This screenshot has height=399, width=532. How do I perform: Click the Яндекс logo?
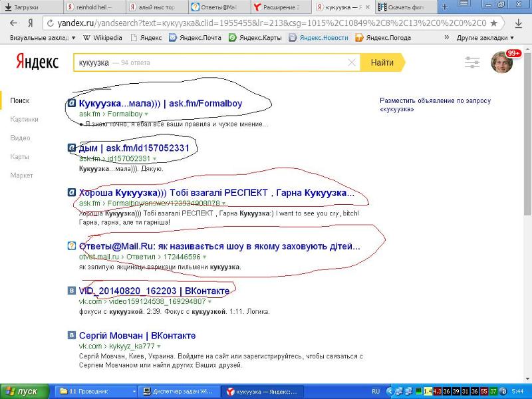37,62
